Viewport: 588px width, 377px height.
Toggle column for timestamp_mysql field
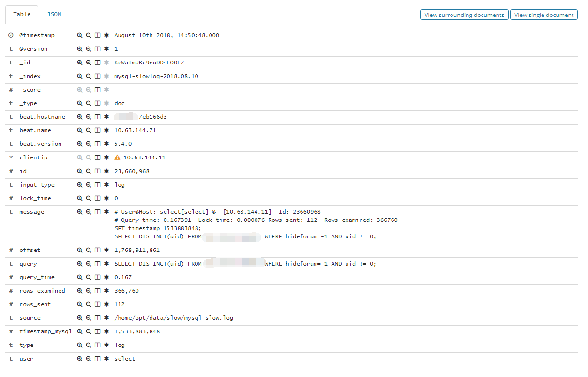pyautogui.click(x=97, y=331)
